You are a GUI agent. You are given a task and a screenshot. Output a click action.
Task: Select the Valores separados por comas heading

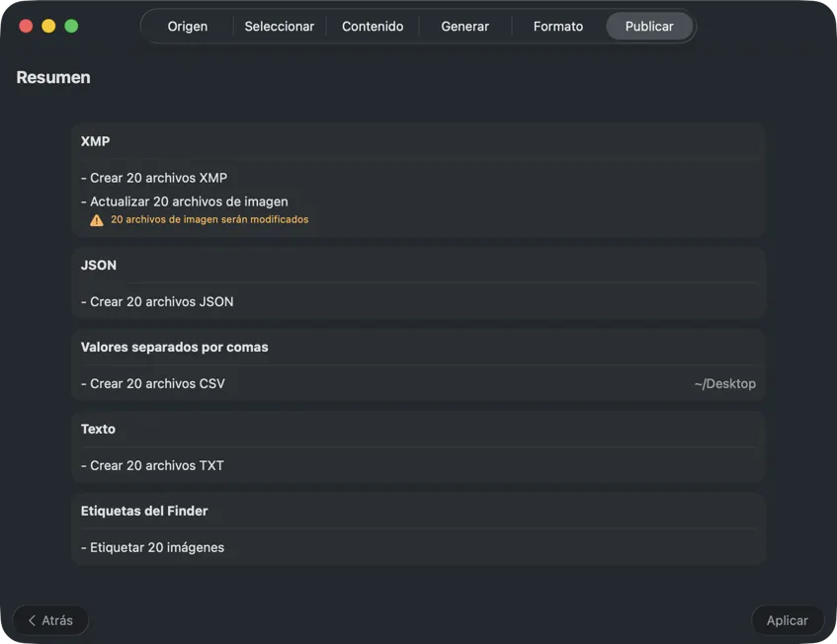(174, 347)
